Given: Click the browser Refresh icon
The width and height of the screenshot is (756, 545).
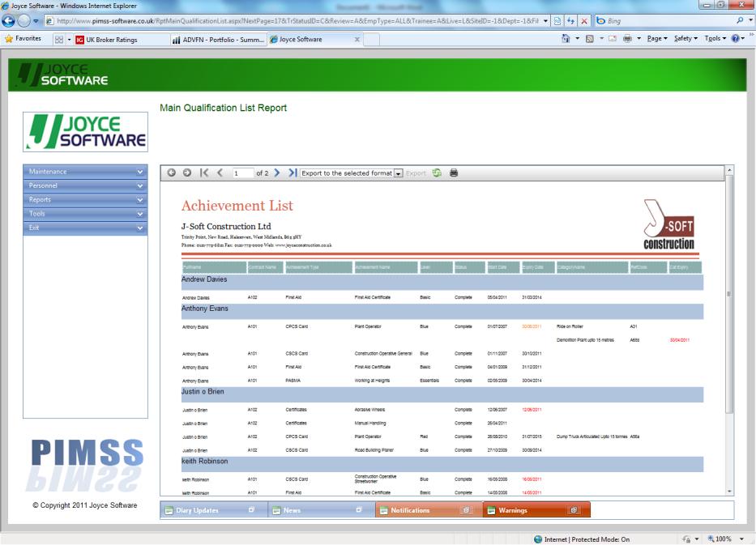Looking at the screenshot, I should coord(570,21).
